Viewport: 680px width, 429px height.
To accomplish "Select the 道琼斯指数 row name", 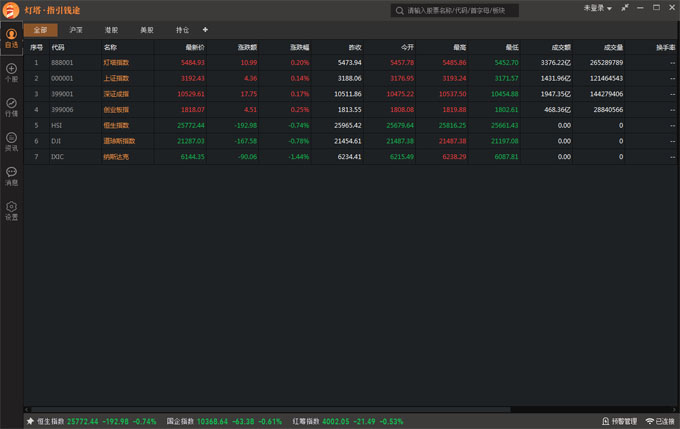I will tap(119, 141).
